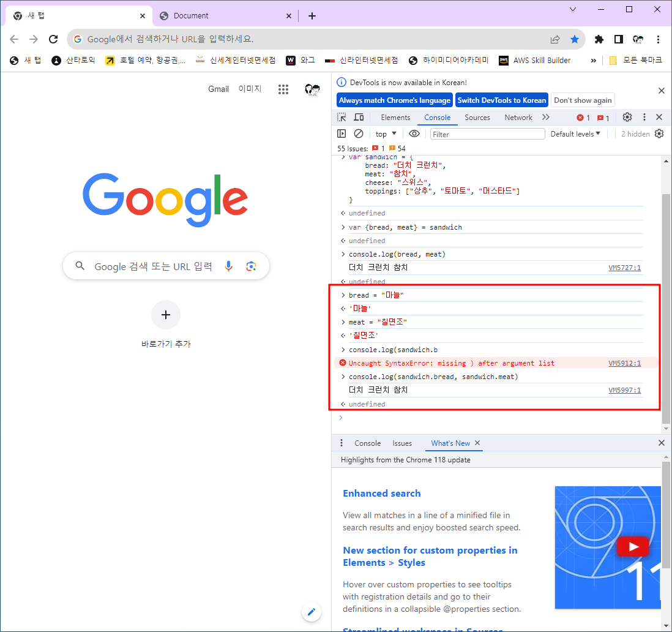Open the 모든 북마크 folder
This screenshot has width=672, height=632.
[635, 61]
